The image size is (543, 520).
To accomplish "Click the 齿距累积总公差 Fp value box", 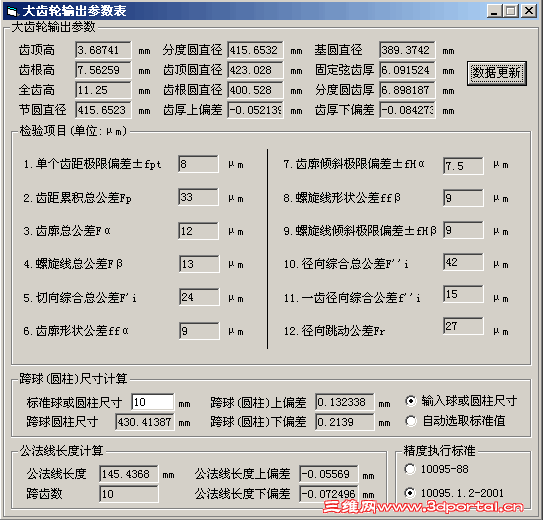I will pyautogui.click(x=198, y=197).
